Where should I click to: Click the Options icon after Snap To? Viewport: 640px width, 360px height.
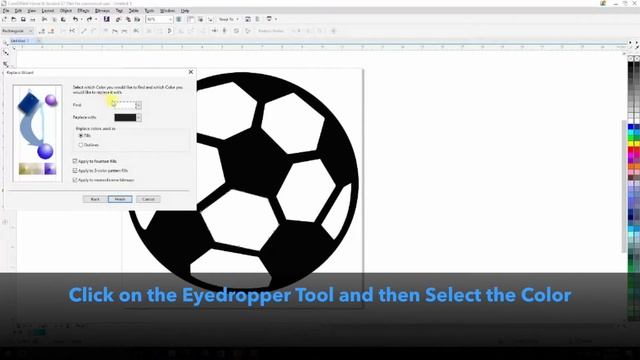pyautogui.click(x=247, y=19)
